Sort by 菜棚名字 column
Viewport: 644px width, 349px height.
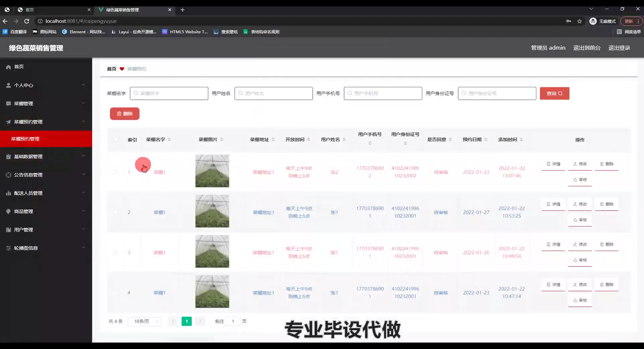(169, 140)
